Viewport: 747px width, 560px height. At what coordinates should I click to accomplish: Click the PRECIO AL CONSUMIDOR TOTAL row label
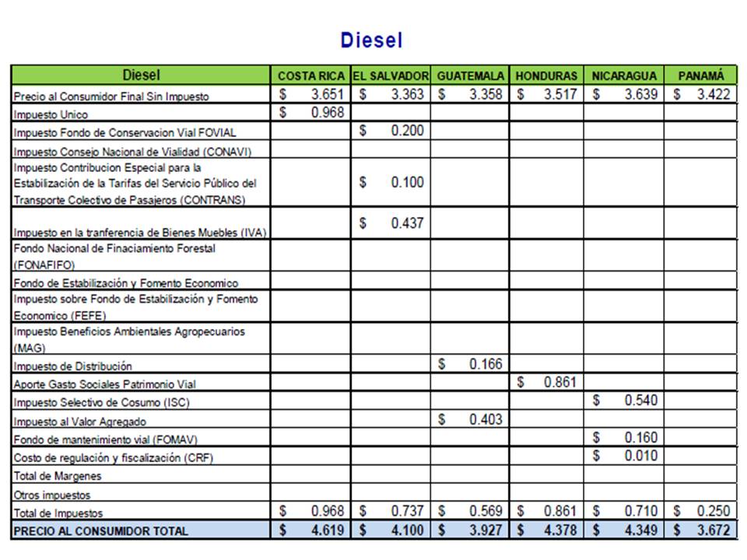[x=100, y=530]
